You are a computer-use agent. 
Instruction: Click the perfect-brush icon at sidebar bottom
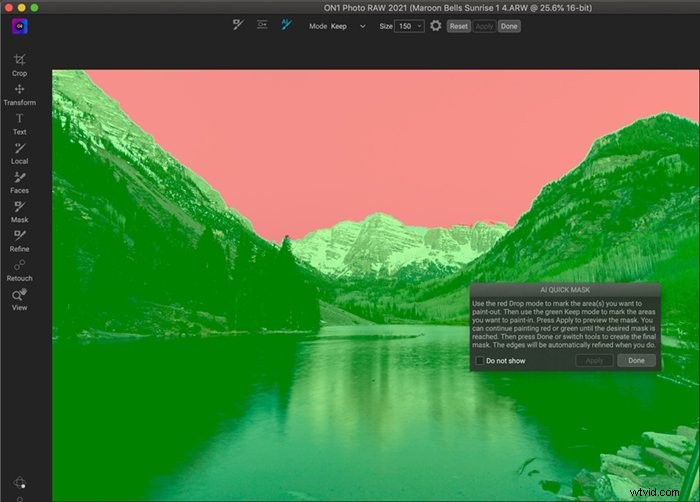coord(19,482)
